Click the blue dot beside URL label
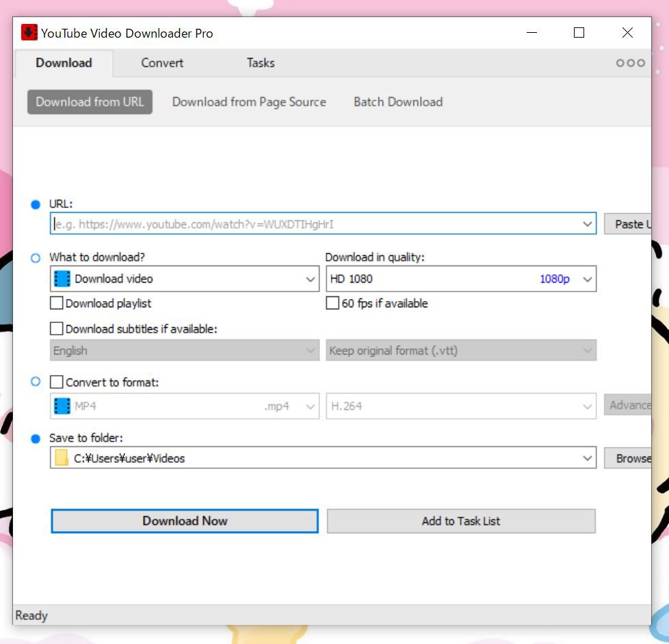 (36, 205)
